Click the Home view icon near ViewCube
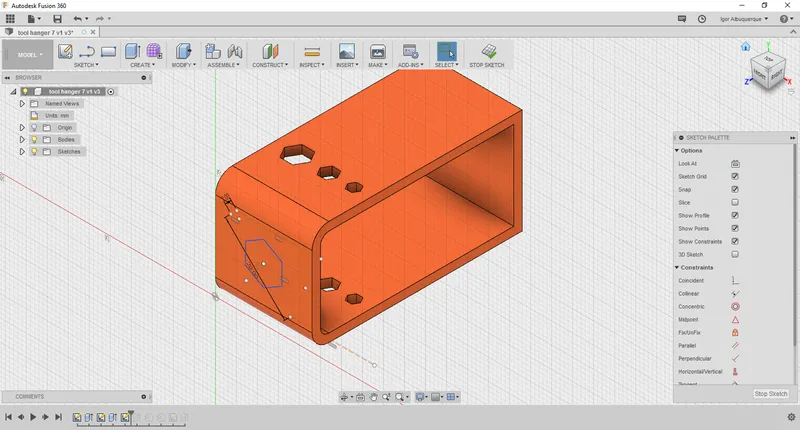Image resolution: width=800 pixels, height=430 pixels. point(745,47)
